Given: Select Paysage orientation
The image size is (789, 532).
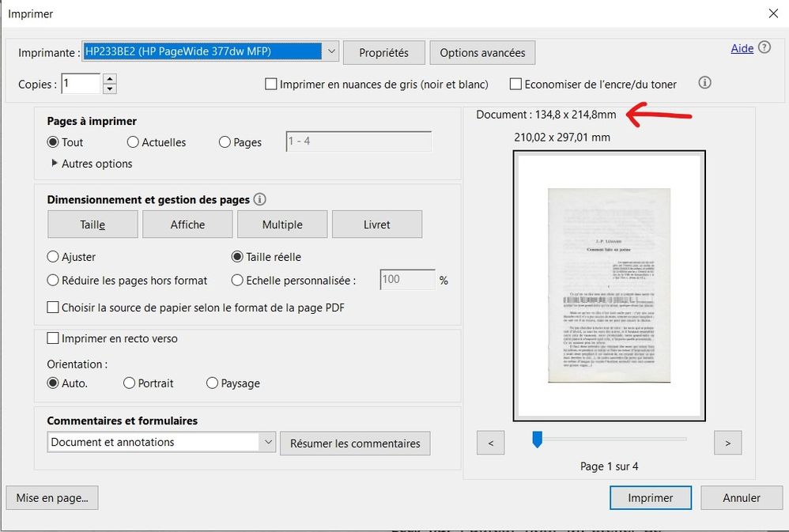Looking at the screenshot, I should tap(212, 383).
